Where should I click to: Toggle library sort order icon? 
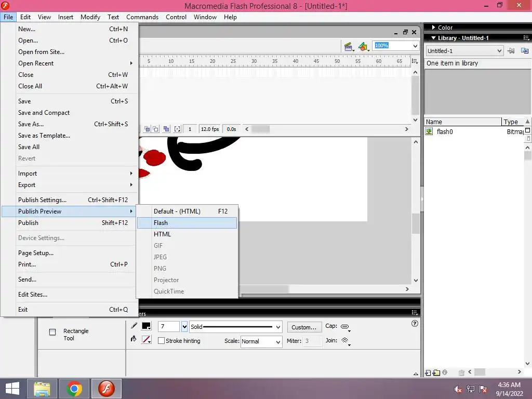(x=527, y=122)
